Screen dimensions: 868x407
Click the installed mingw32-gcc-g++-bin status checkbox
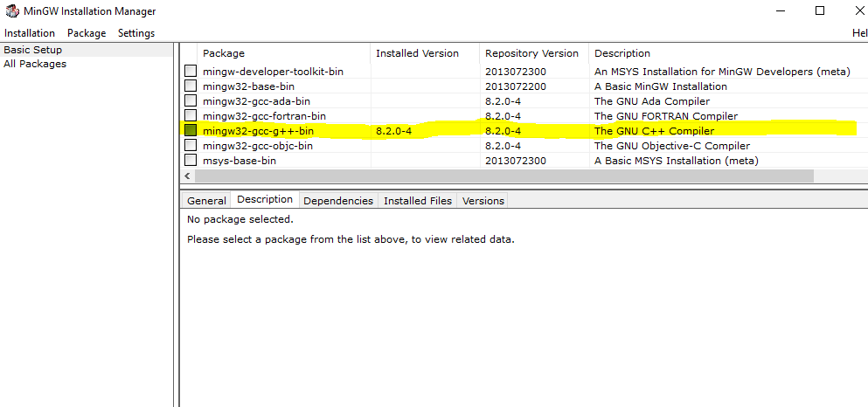[191, 131]
